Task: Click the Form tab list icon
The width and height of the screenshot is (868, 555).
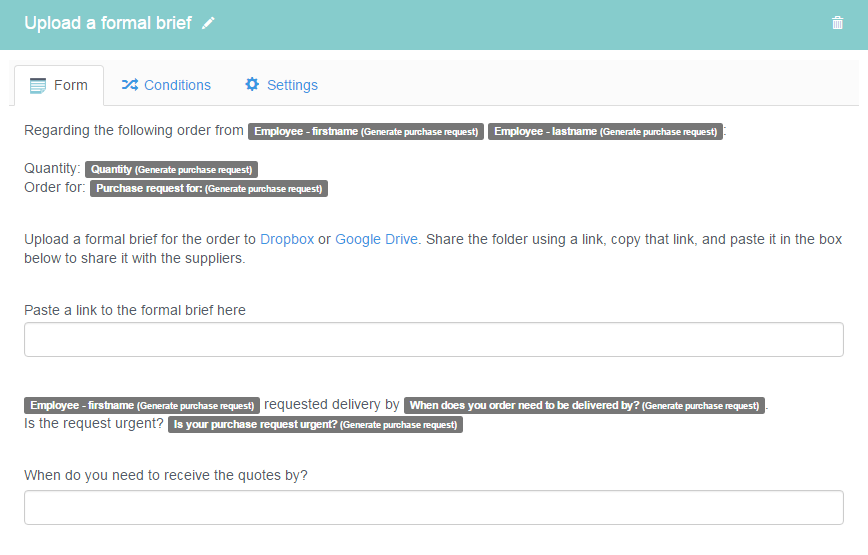Action: [38, 86]
